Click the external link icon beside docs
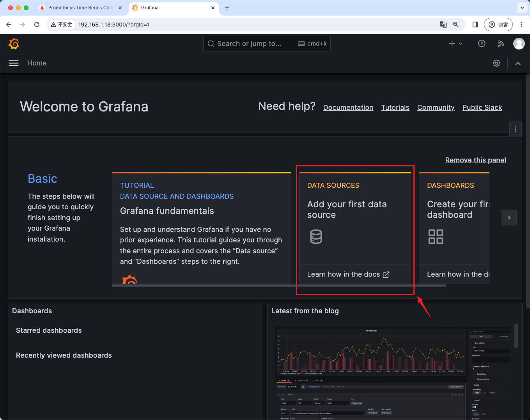 (x=386, y=275)
